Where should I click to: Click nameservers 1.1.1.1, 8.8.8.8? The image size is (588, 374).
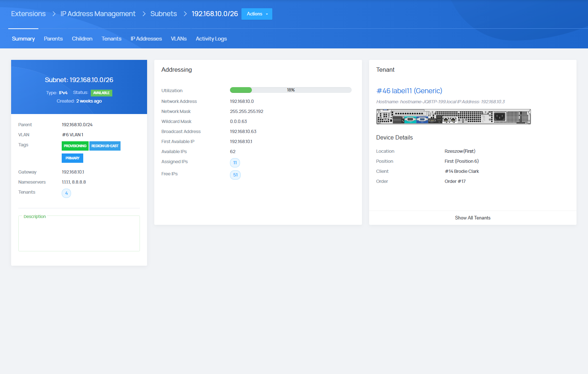(74, 182)
